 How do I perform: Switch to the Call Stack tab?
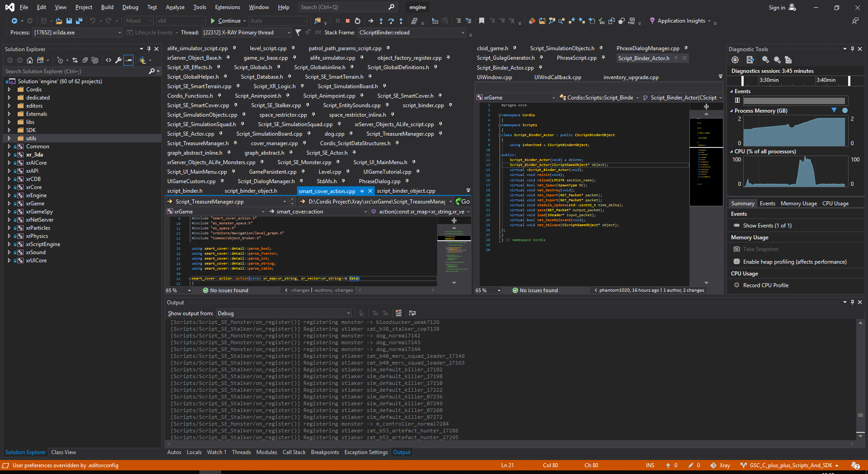tap(294, 452)
